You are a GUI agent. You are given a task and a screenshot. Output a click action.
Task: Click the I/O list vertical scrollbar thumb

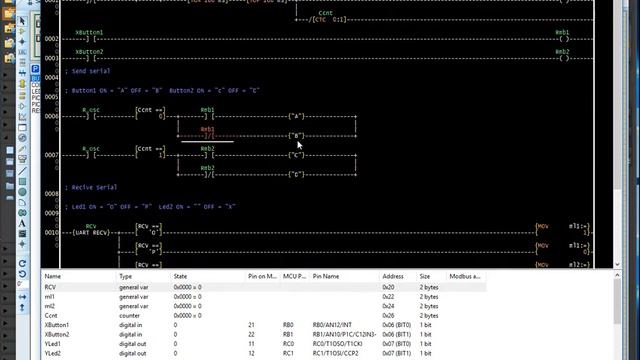point(617,302)
